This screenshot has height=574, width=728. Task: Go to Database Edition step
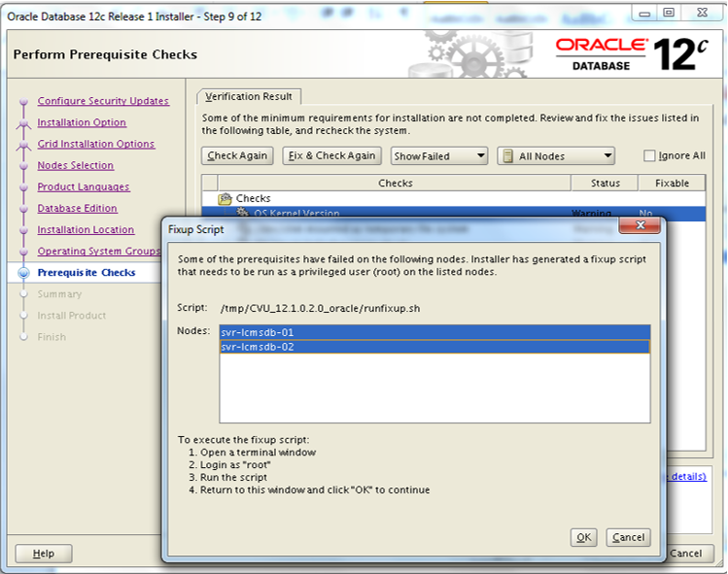pyautogui.click(x=77, y=208)
